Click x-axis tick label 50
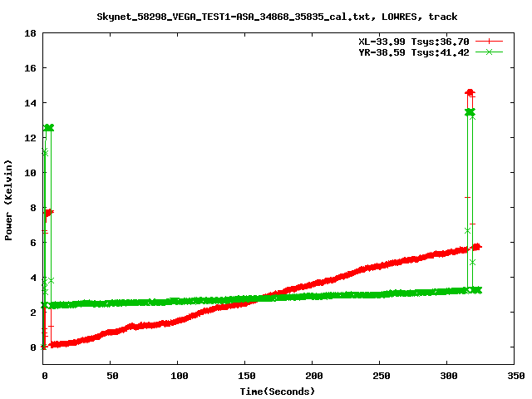Image resolution: width=532 pixels, height=399 pixels. 112,376
